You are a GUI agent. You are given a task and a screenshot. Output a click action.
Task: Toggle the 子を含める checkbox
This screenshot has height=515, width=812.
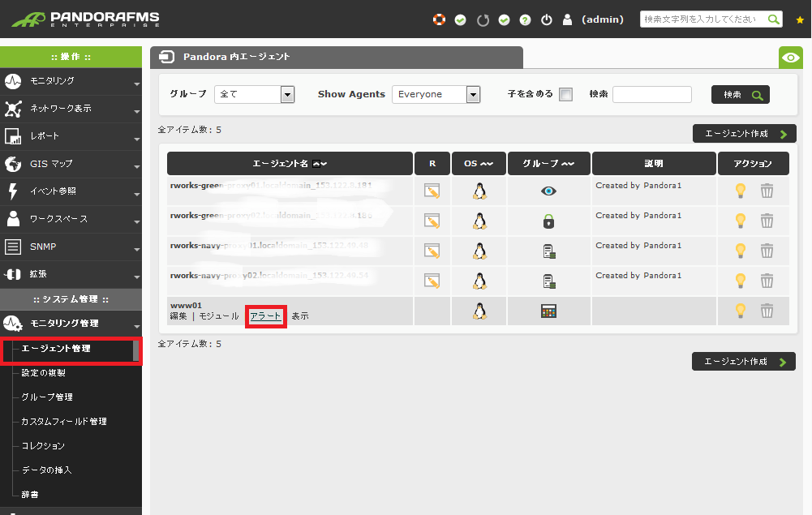566,94
